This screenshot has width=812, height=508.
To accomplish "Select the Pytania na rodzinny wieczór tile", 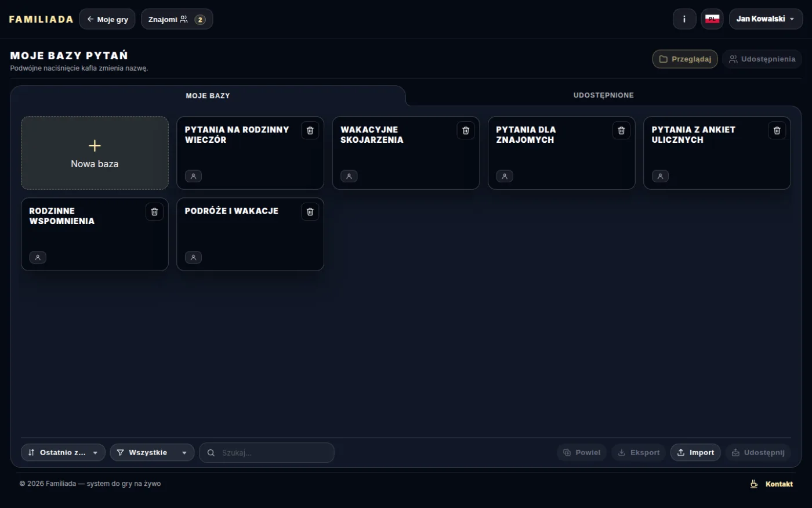I will coord(250,153).
